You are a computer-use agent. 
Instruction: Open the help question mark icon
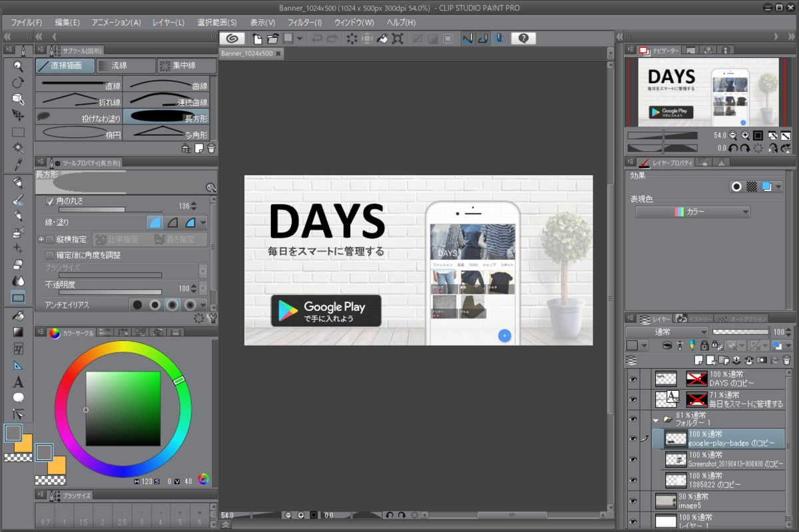523,39
